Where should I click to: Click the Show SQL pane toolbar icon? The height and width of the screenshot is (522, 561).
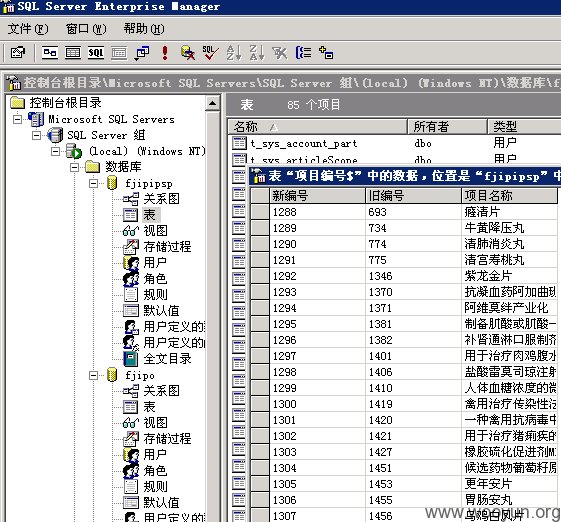[96, 53]
